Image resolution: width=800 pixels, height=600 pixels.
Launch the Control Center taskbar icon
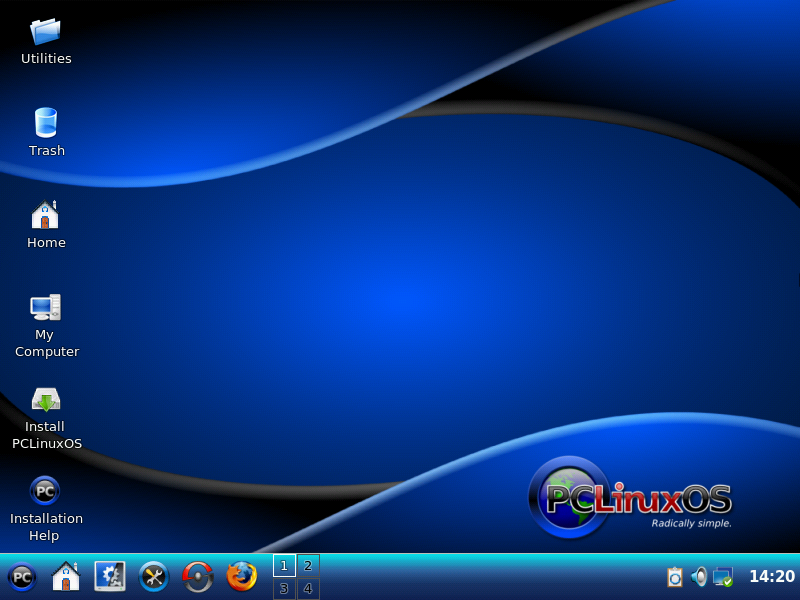point(110,577)
